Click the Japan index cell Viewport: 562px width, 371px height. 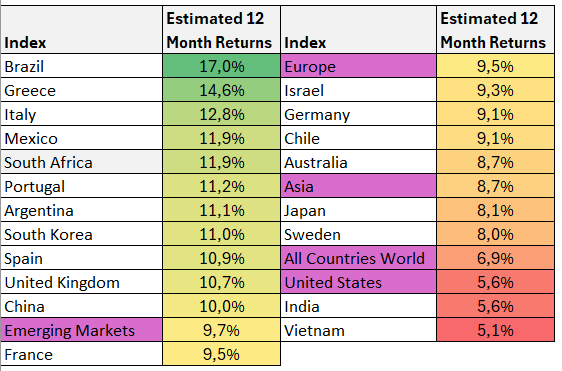tap(359, 210)
